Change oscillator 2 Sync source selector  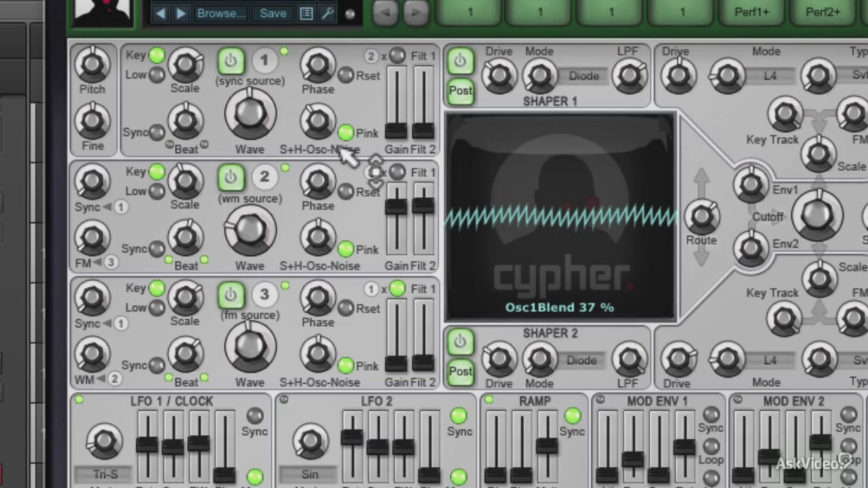tap(119, 207)
